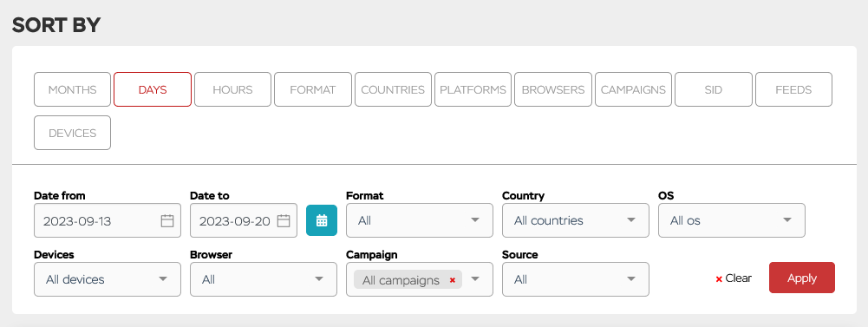Image resolution: width=868 pixels, height=327 pixels.
Task: Sort by Platforms
Action: pos(473,89)
